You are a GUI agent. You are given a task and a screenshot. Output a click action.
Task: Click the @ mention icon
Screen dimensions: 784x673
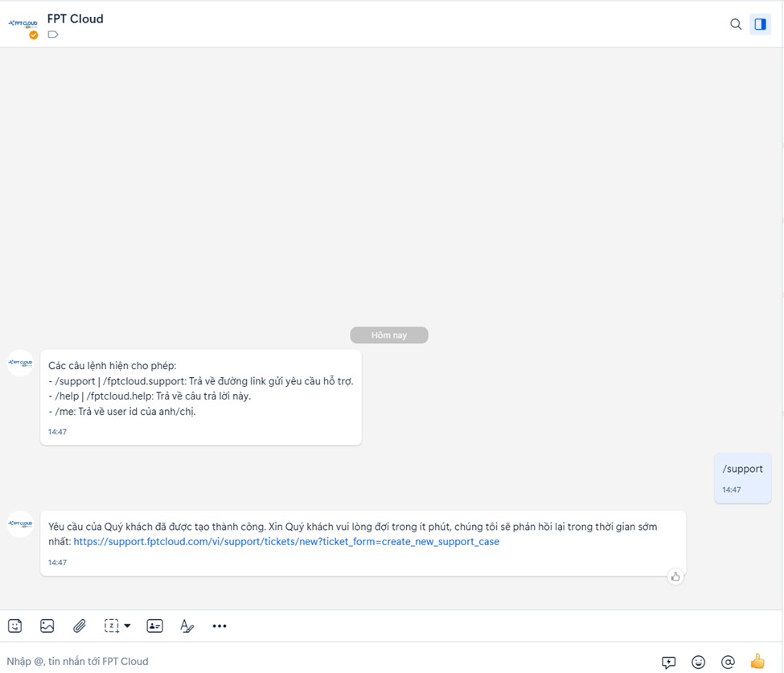[x=728, y=662]
